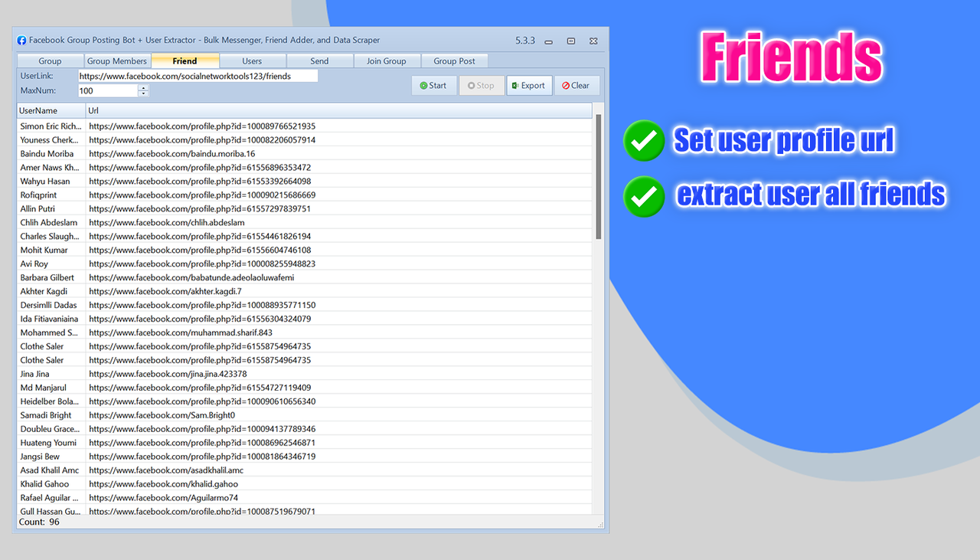Screen dimensions: 980x560
Task: Select Jangsi Bew row
Action: [x=304, y=457]
